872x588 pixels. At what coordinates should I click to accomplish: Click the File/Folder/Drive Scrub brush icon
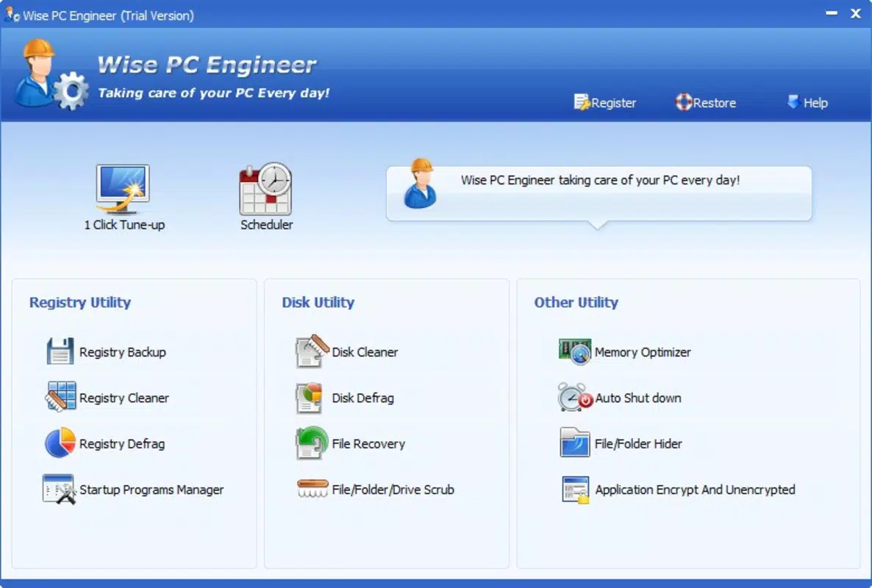click(312, 489)
